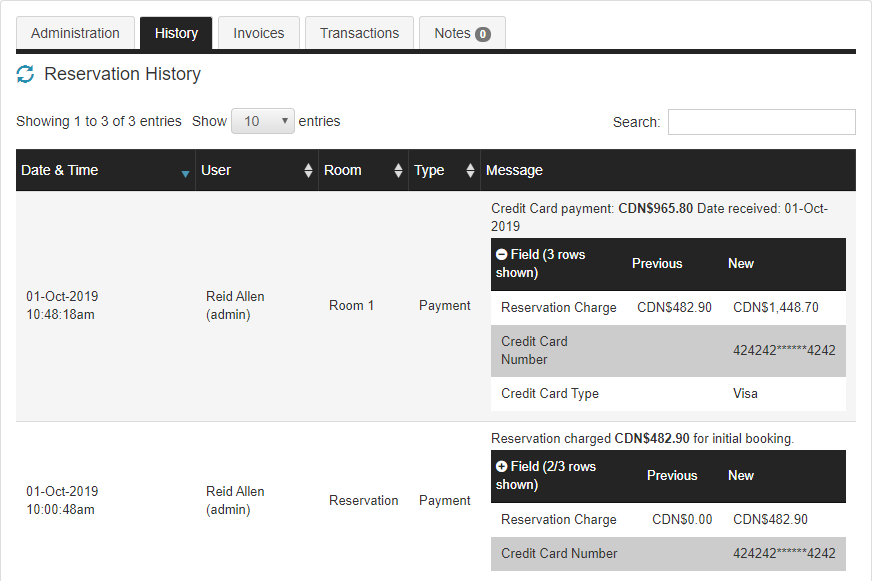The image size is (872, 581).
Task: Click Showing 1 to 3 of 3 entries text
Action: tap(98, 121)
